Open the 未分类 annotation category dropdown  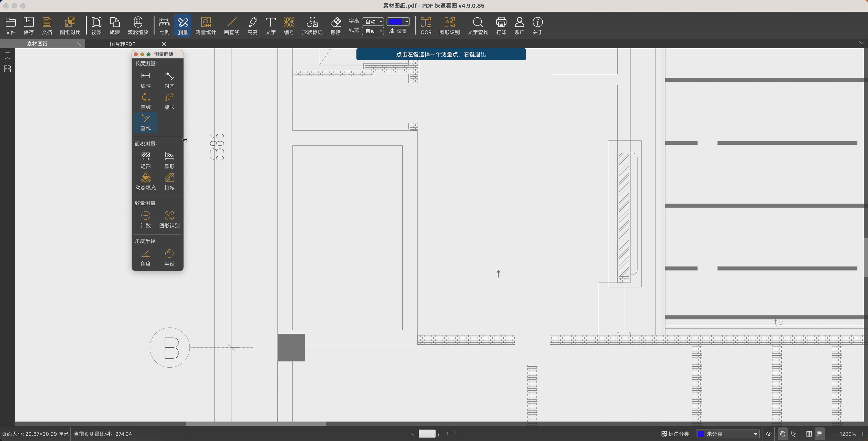point(727,434)
